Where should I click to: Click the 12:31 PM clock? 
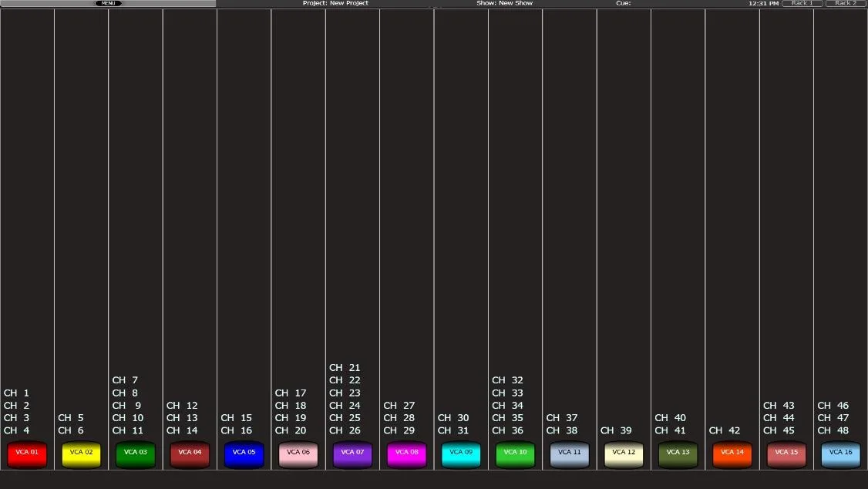click(763, 3)
